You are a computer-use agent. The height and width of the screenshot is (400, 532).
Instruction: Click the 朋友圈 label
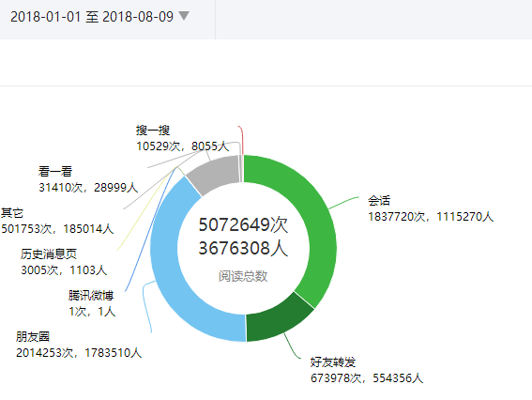tap(33, 337)
